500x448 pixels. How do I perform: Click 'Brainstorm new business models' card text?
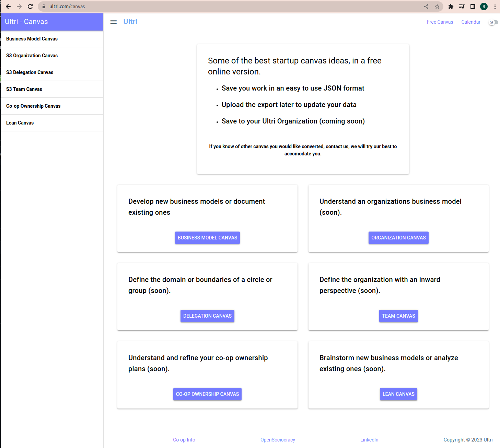pos(389,363)
